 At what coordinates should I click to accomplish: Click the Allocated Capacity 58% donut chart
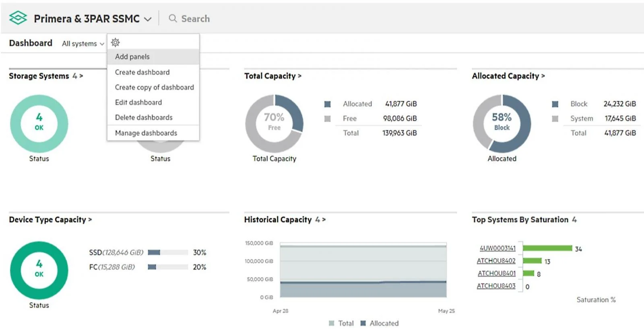[x=502, y=123]
